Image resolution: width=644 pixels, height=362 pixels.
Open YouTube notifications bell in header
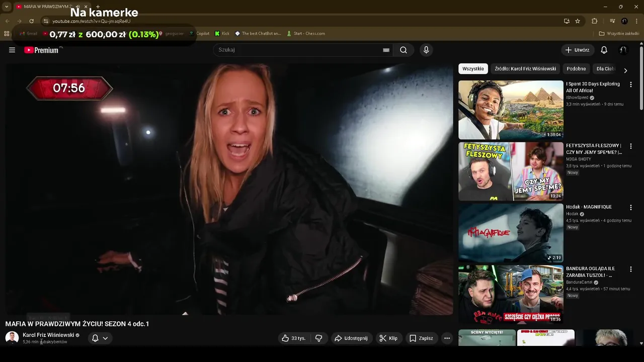(604, 50)
